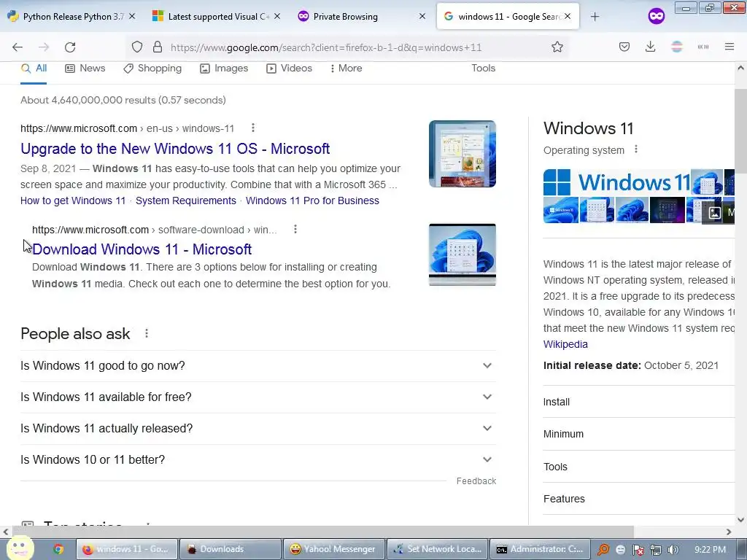Open search Tools options
The image size is (747, 560).
coord(484,68)
